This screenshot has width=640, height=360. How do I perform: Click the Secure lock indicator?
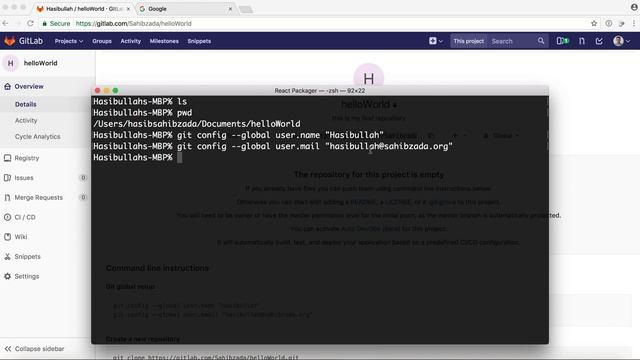click(x=56, y=24)
